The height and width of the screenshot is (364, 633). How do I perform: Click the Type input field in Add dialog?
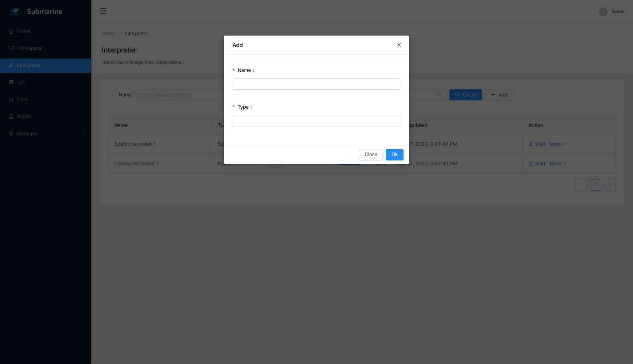[316, 121]
